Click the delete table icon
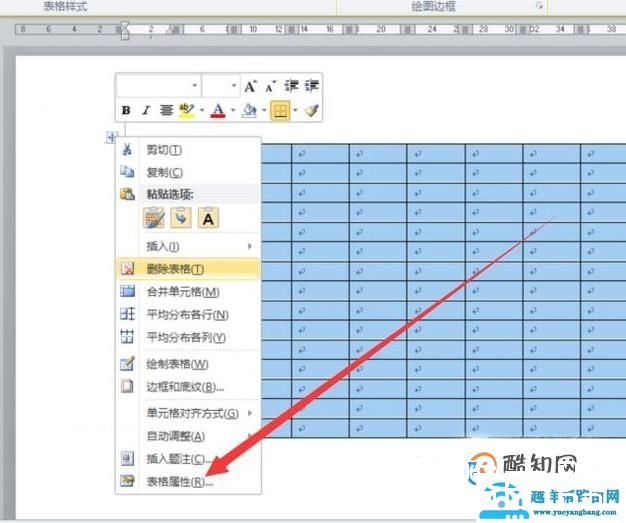 click(127, 269)
